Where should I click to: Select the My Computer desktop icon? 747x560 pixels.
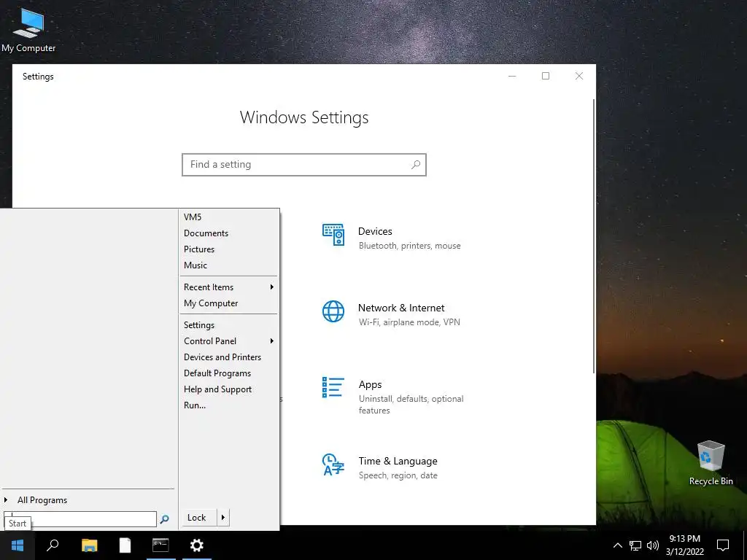28,31
